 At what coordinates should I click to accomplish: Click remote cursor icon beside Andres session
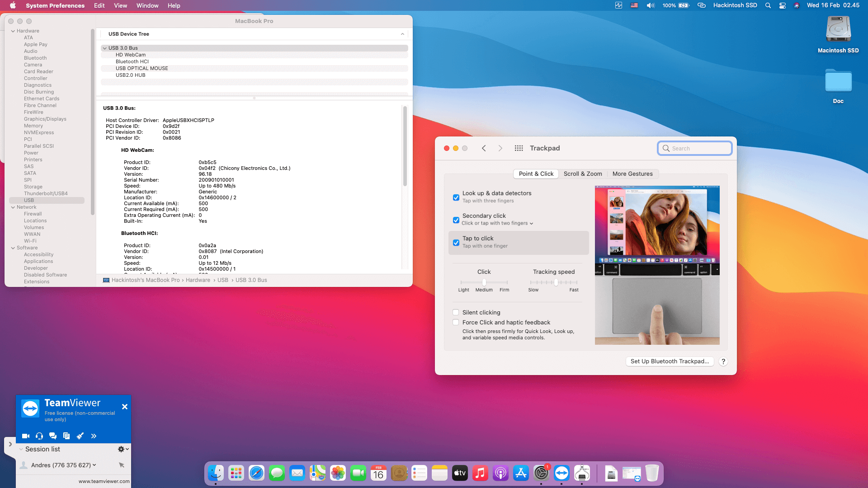pyautogui.click(x=122, y=465)
